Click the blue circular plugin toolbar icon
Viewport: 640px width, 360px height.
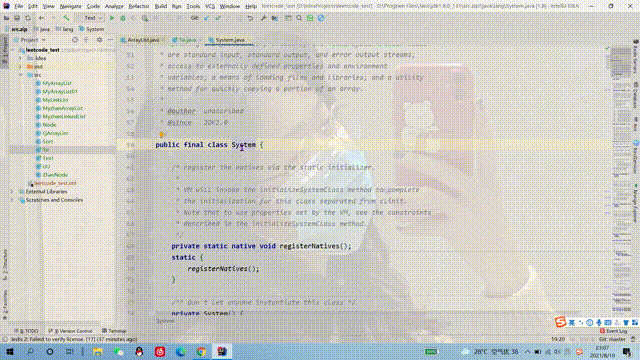[x=321, y=18]
